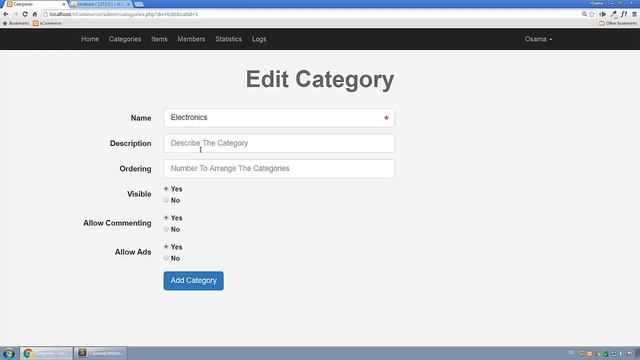Switch to the Categories browser tab
The width and height of the screenshot is (640, 360).
35,4
